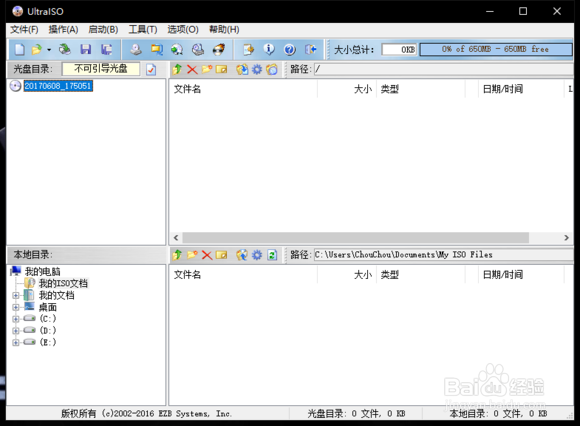This screenshot has height=426, width=580.
Task: Click the right arrow of the disc list scrollbar
Action: tap(566, 238)
